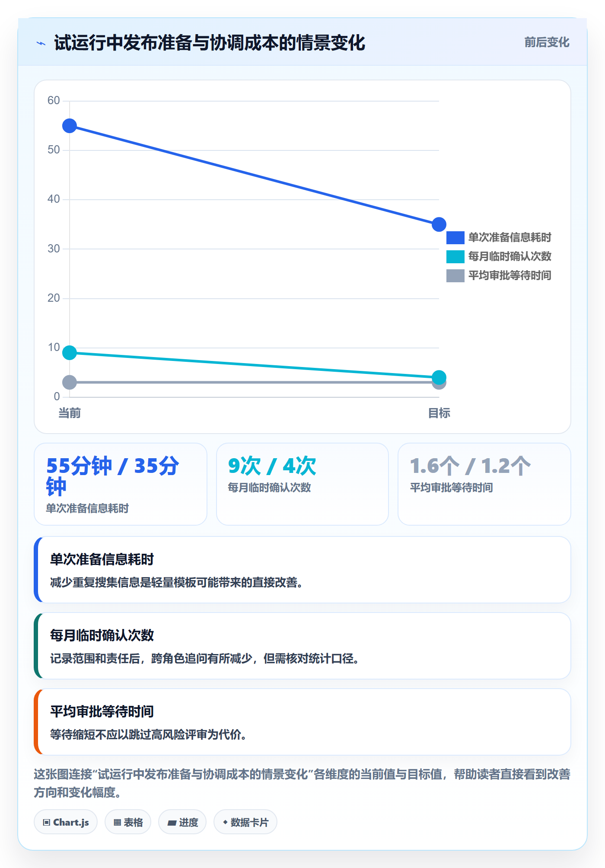
Task: Click the chart title 试运行中发布准备与协调成本的情景变化
Action: pos(210,43)
